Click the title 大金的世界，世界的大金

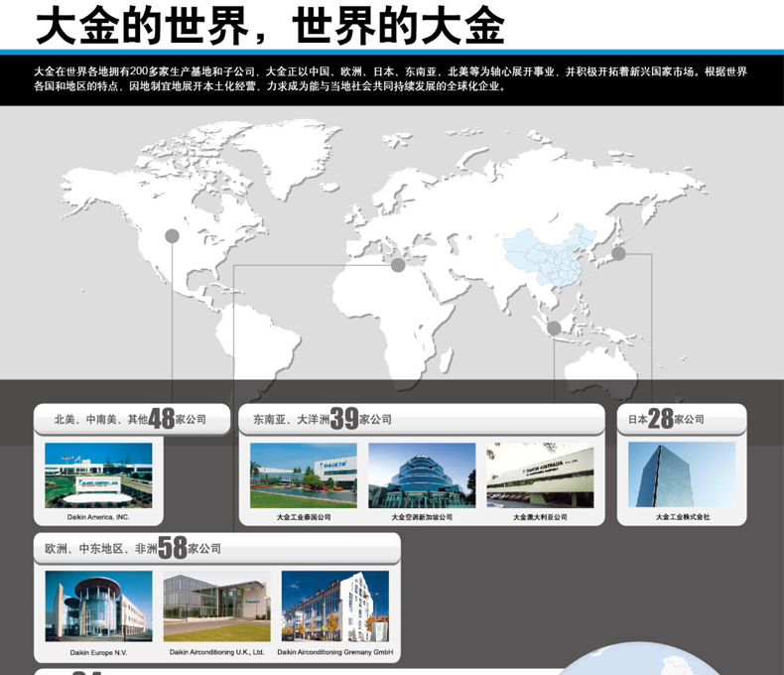click(x=270, y=25)
